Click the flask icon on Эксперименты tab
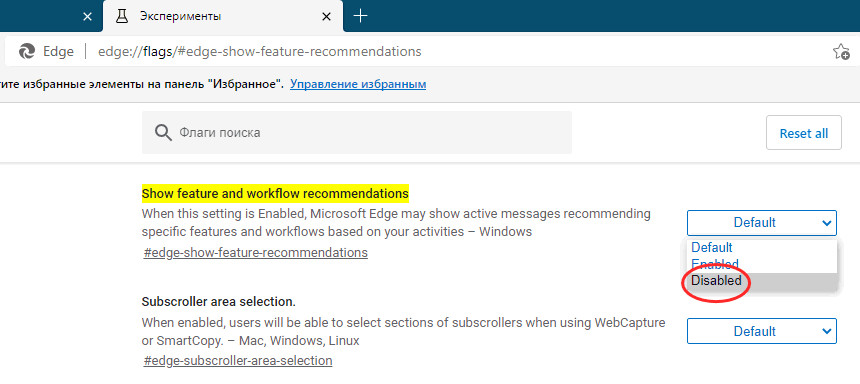The width and height of the screenshot is (860, 384). [x=123, y=16]
